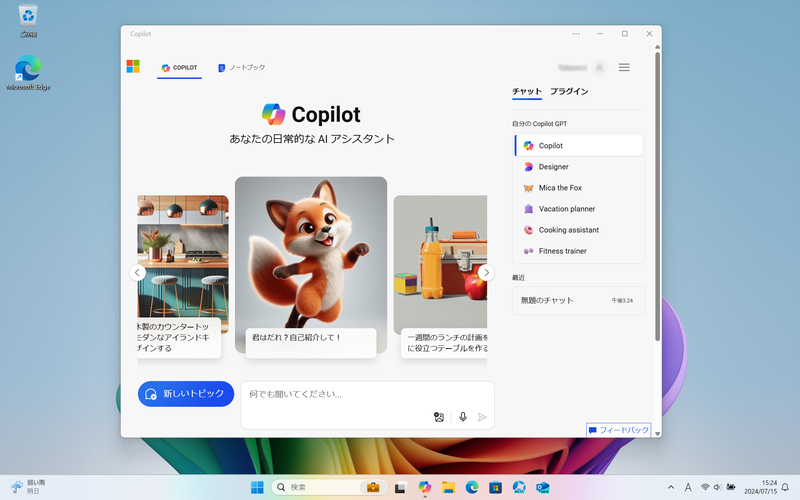
Task: Click the briefcase icon in taskbar search
Action: pyautogui.click(x=373, y=487)
